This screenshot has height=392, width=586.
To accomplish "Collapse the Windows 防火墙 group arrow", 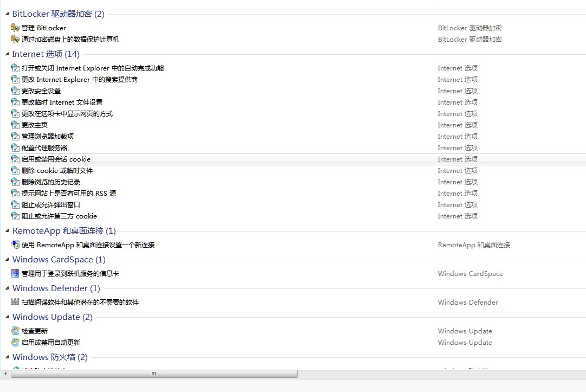I will 7,357.
